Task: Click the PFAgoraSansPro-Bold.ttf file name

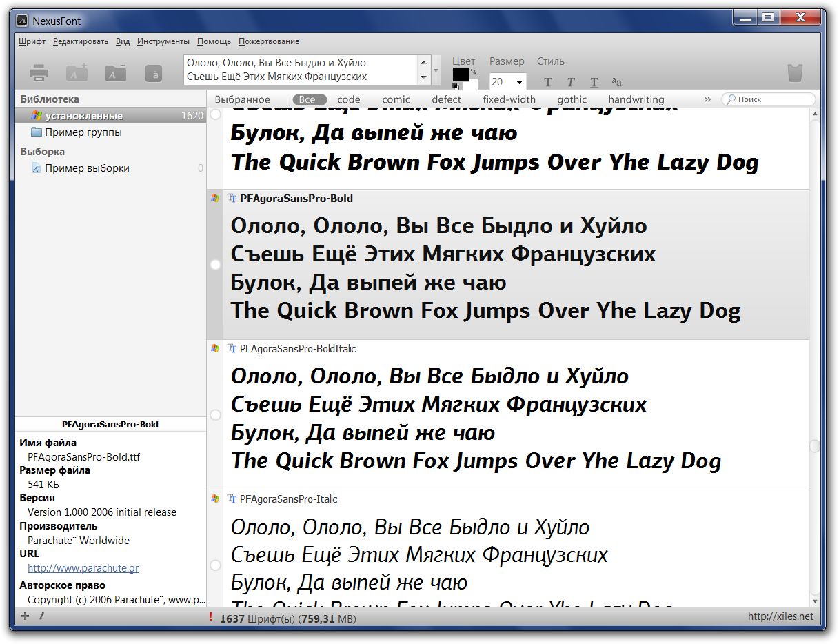Action: pos(84,456)
